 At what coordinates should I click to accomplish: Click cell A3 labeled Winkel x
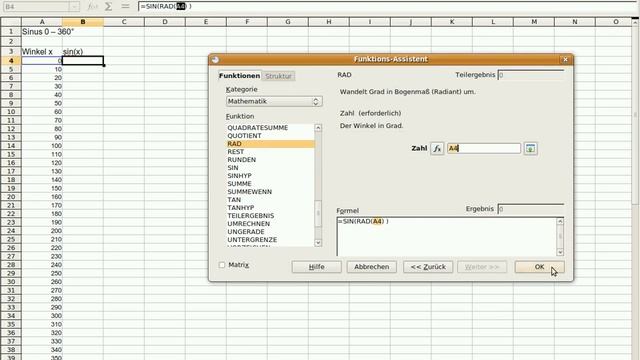click(x=42, y=52)
